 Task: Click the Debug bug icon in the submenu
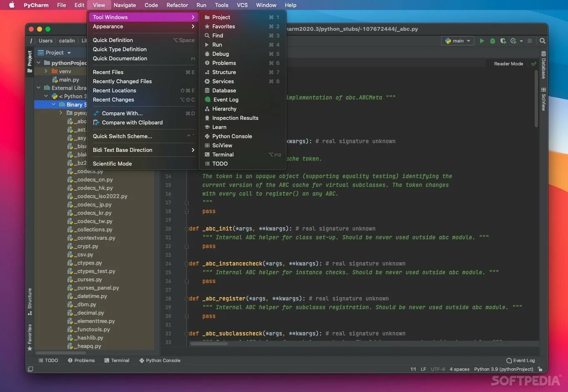tap(207, 54)
